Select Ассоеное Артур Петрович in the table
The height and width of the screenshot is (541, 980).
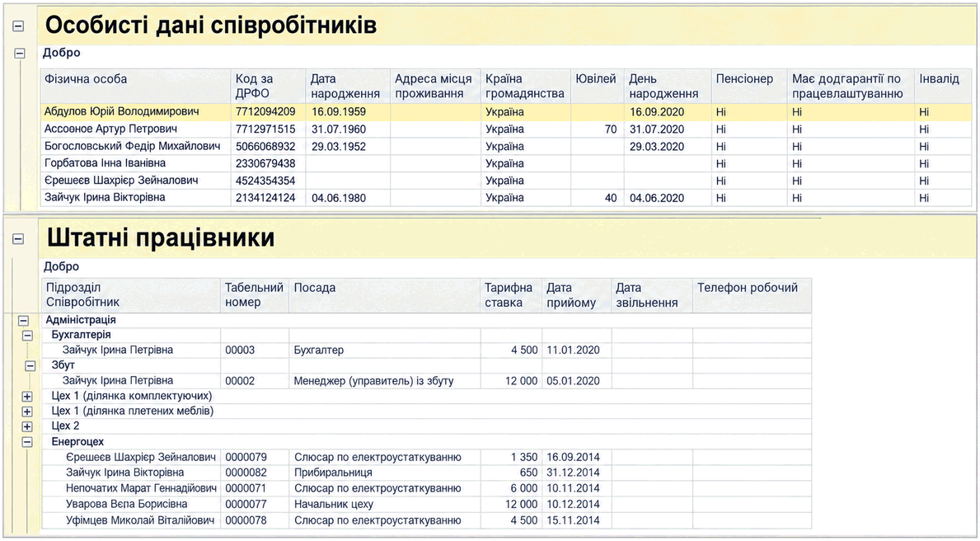(x=110, y=129)
